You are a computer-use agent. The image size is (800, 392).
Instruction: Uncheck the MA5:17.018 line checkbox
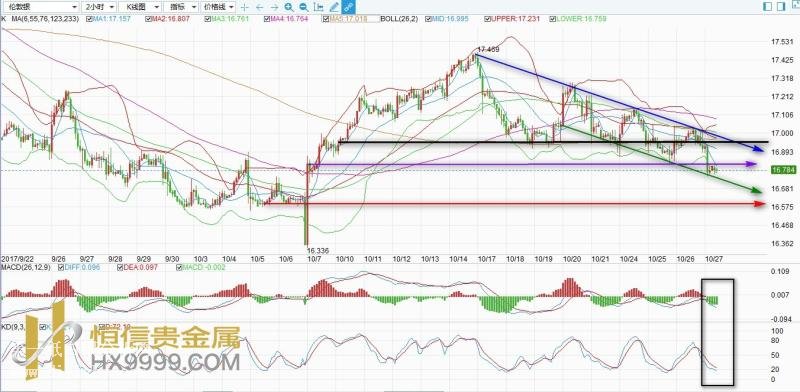coord(326,19)
